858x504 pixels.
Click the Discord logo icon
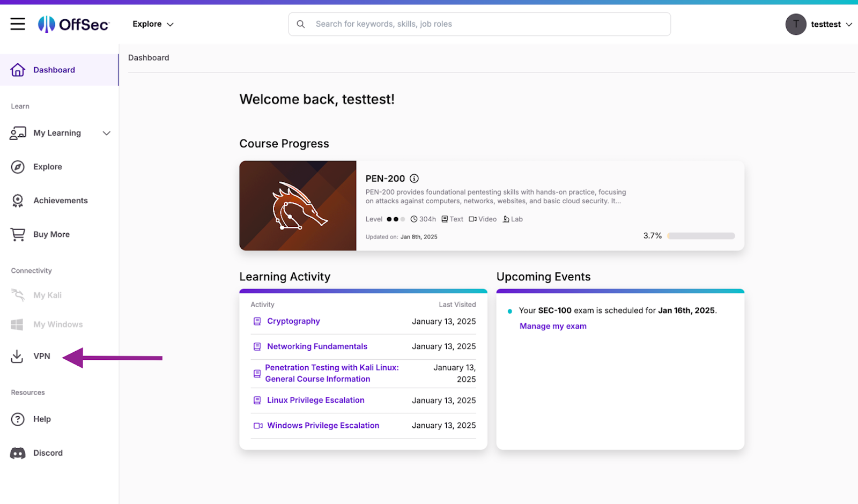(18, 453)
